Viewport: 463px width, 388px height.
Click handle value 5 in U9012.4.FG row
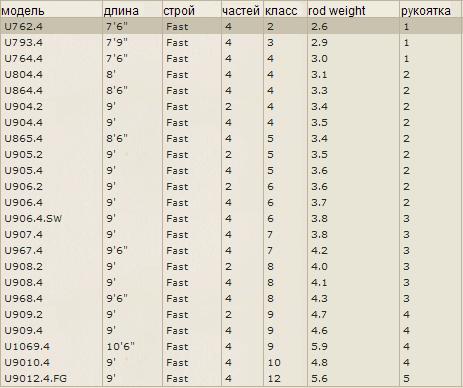[406, 378]
